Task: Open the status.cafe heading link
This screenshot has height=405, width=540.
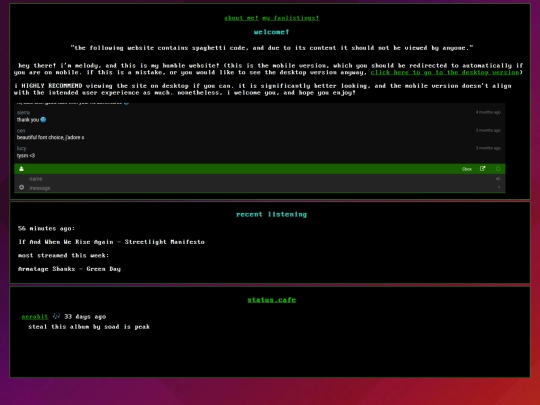Action: click(271, 300)
